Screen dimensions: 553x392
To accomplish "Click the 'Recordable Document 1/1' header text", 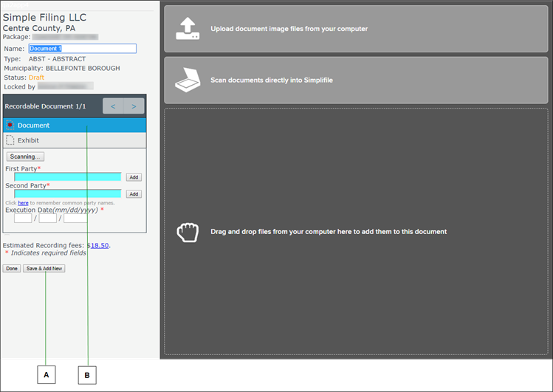I will (x=45, y=106).
